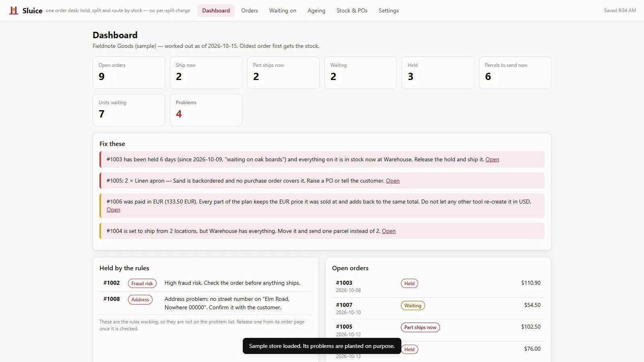Select the Fraud risk badge for #1002

pyautogui.click(x=142, y=283)
